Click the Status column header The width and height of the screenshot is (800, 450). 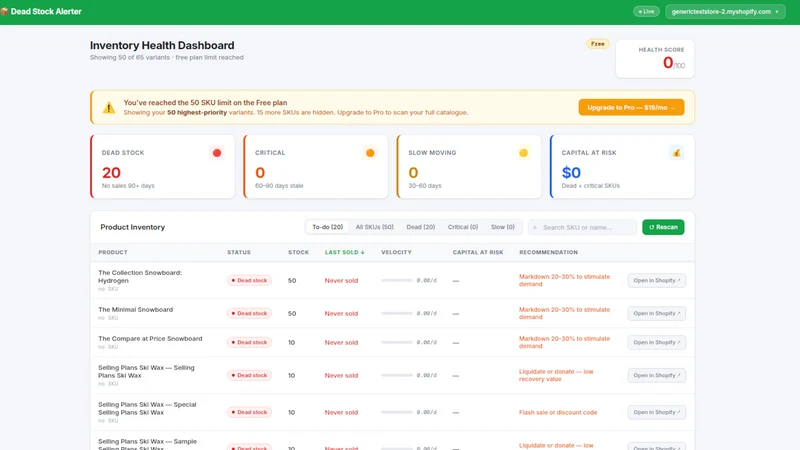239,252
